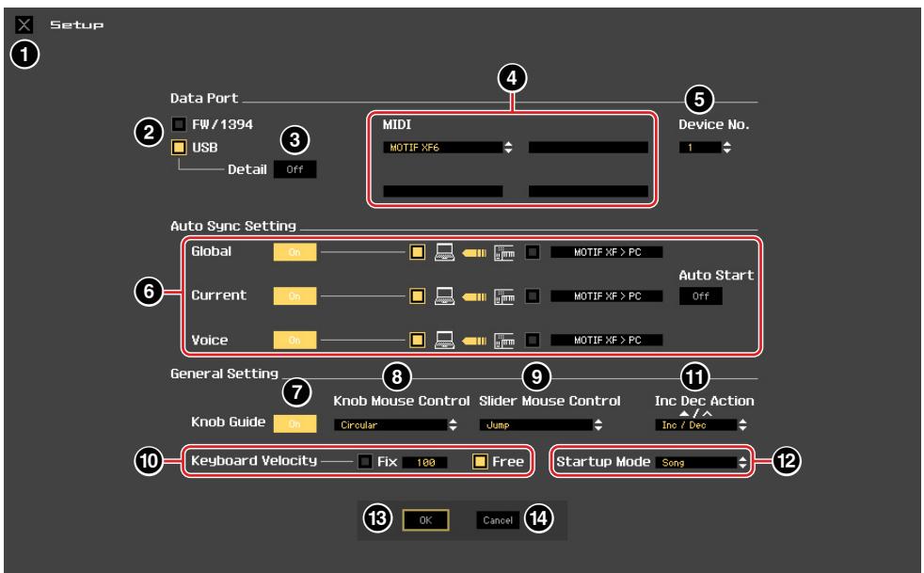Click the cable arrow icon in the Voice row
This screenshot has width=924, height=573.
(474, 341)
